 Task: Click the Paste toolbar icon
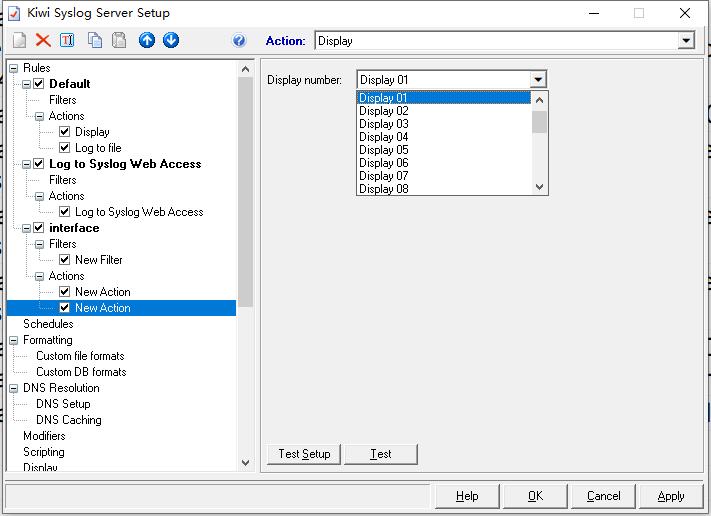tap(119, 40)
